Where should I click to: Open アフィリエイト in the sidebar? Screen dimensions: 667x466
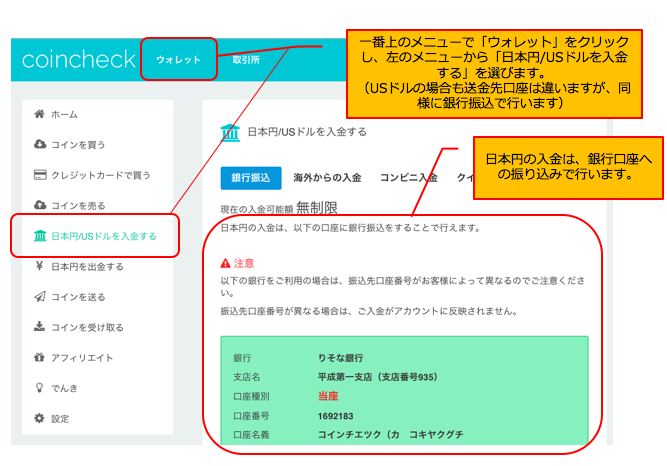click(82, 358)
